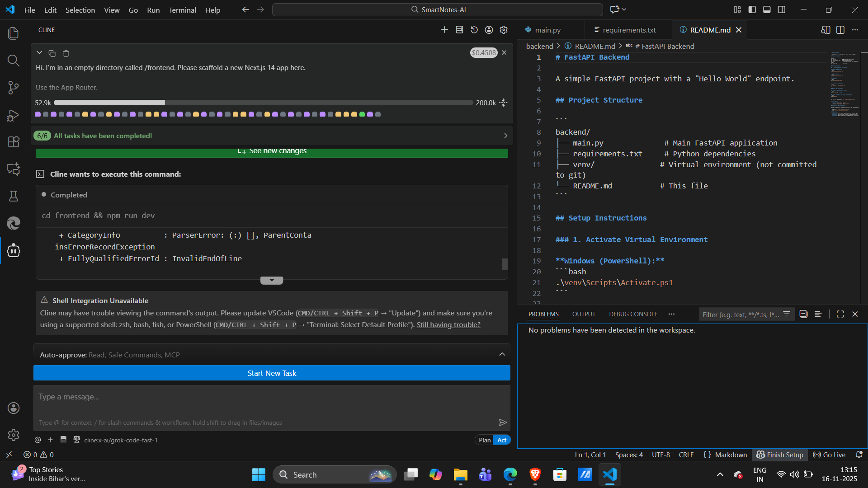The height and width of the screenshot is (488, 868).
Task: Click Start New Task button
Action: [x=272, y=373]
